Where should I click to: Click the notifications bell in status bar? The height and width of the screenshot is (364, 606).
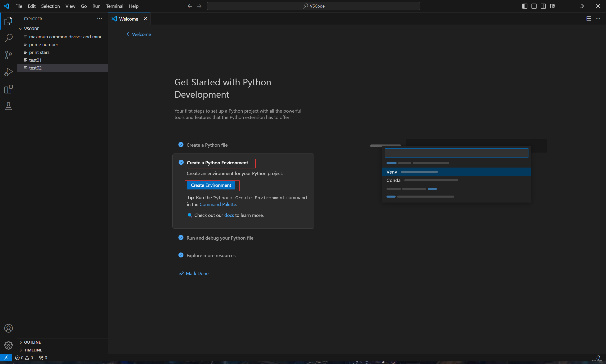598,358
